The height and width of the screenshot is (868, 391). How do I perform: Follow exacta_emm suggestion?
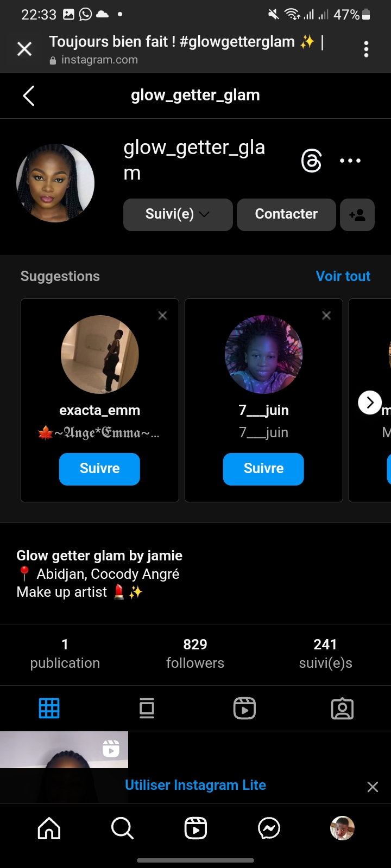click(x=99, y=469)
